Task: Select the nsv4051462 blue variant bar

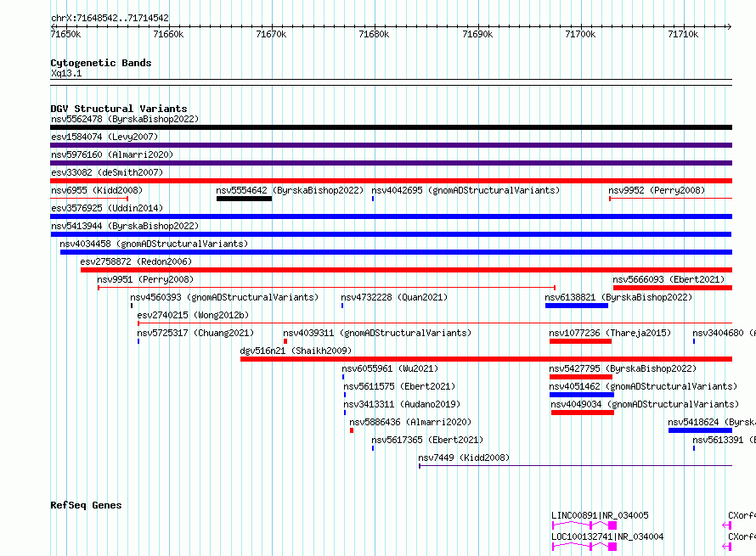Action: (582, 395)
